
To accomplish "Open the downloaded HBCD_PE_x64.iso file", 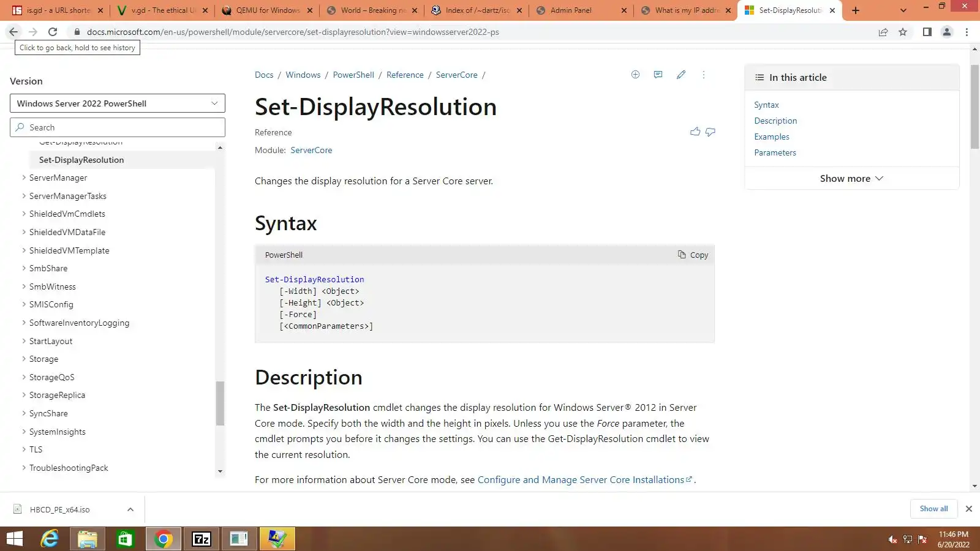I will coord(59,509).
